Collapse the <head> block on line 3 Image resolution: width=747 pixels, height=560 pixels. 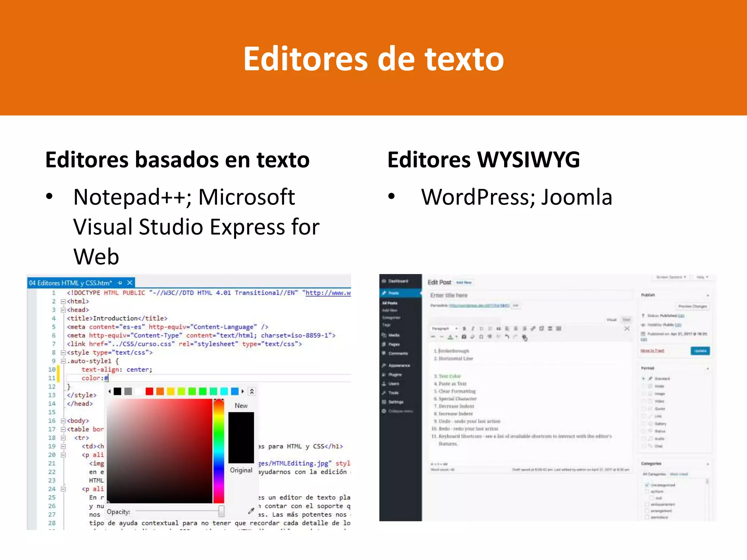63,310
